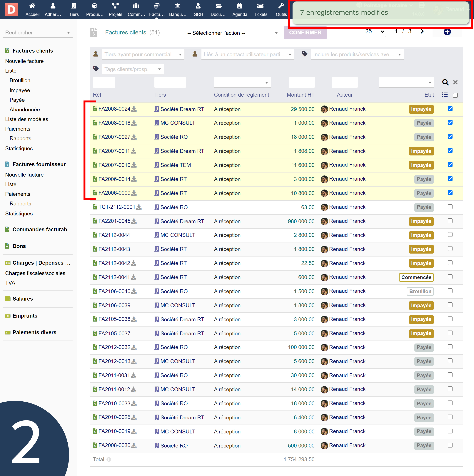This screenshot has height=476, width=474.
Task: Click the Dolibarr logo at top left
Action: coord(11,9)
